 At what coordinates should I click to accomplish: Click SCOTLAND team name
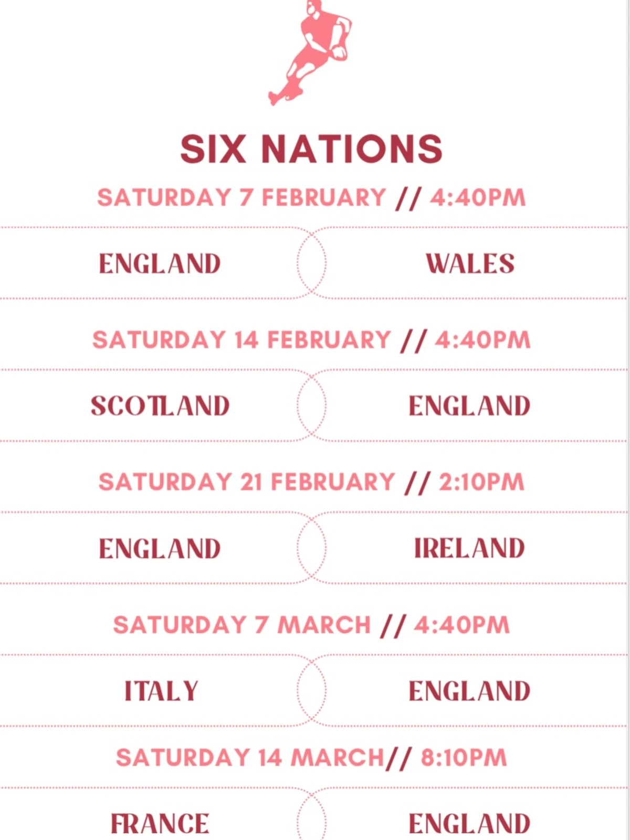tap(160, 406)
